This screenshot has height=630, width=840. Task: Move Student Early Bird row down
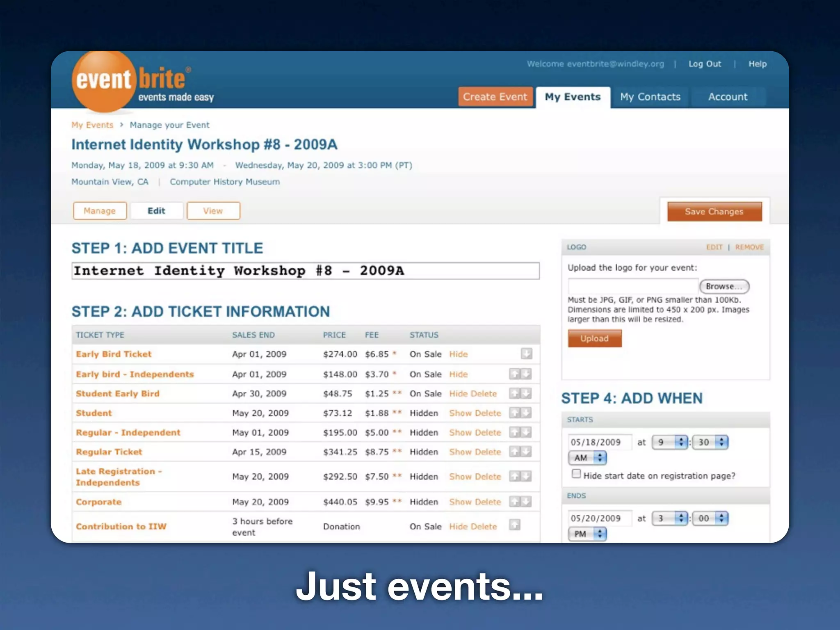tap(526, 393)
